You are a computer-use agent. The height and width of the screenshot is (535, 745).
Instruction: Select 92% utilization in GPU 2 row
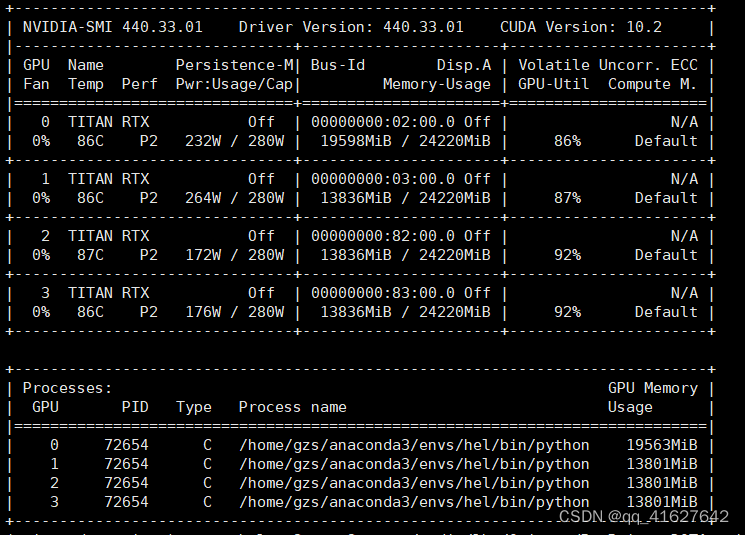pos(567,255)
